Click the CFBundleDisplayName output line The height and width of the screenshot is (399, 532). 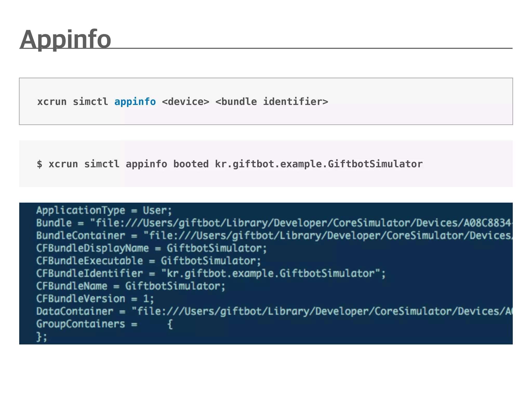tap(151, 248)
